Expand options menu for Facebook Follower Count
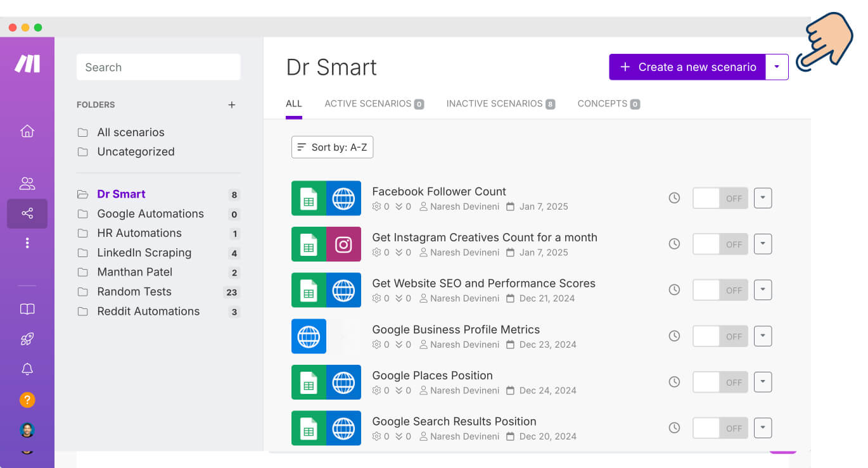The width and height of the screenshot is (868, 468). coord(763,198)
